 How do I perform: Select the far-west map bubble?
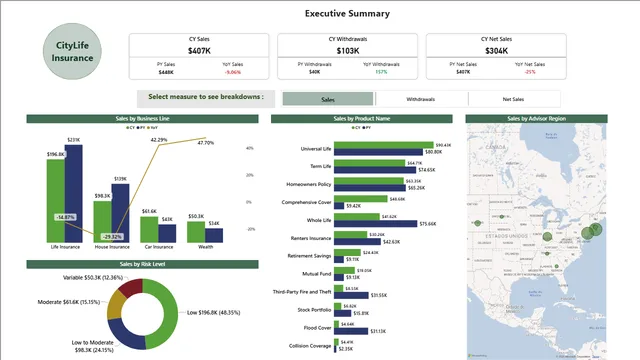pyautogui.click(x=478, y=223)
